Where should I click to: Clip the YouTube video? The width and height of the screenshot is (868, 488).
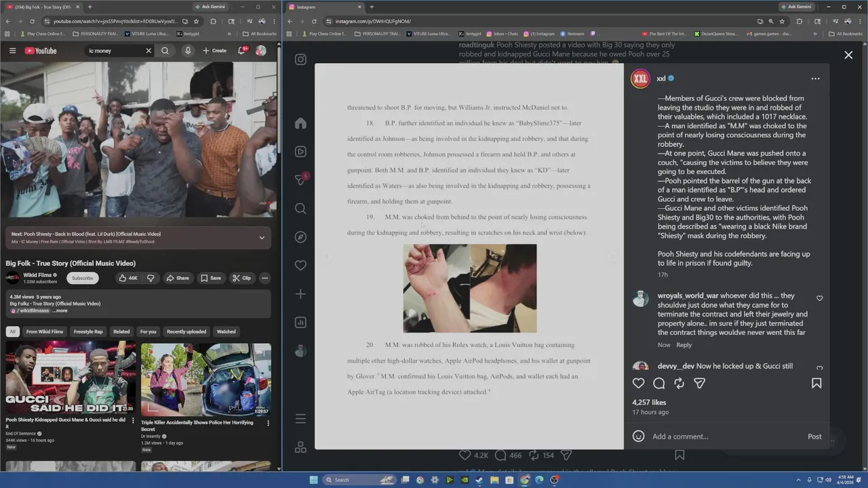pos(241,278)
